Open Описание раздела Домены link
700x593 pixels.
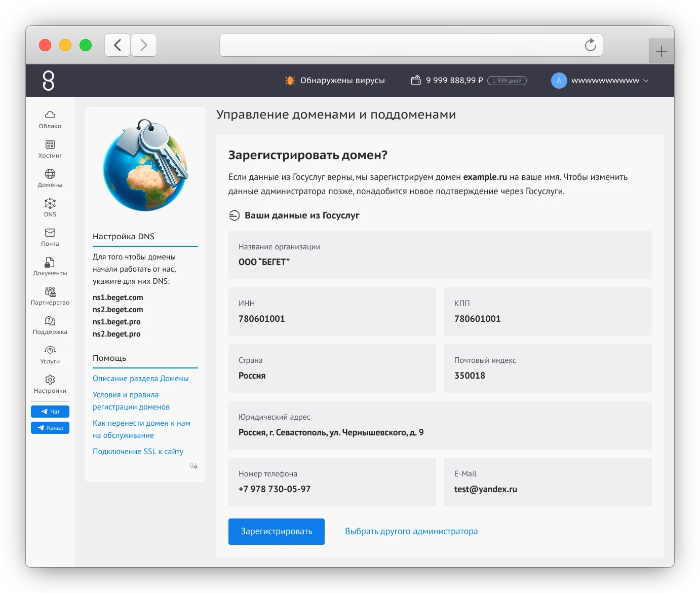tap(141, 379)
